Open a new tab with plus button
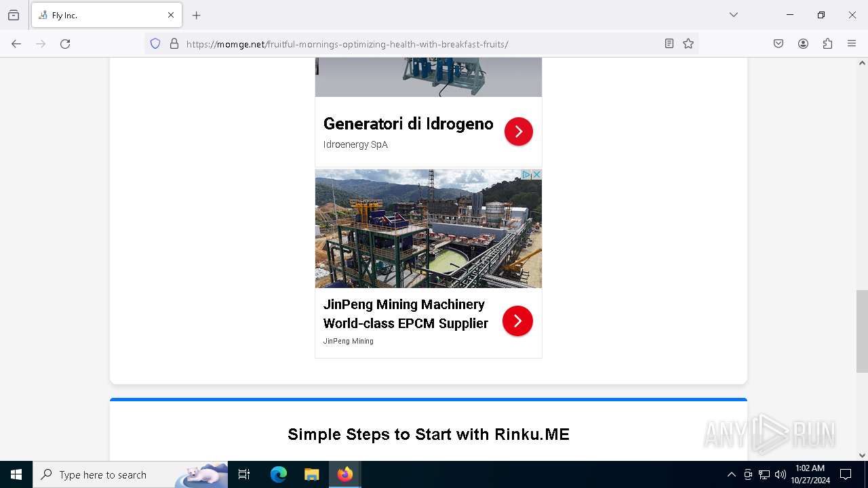This screenshot has height=488, width=868. click(197, 15)
